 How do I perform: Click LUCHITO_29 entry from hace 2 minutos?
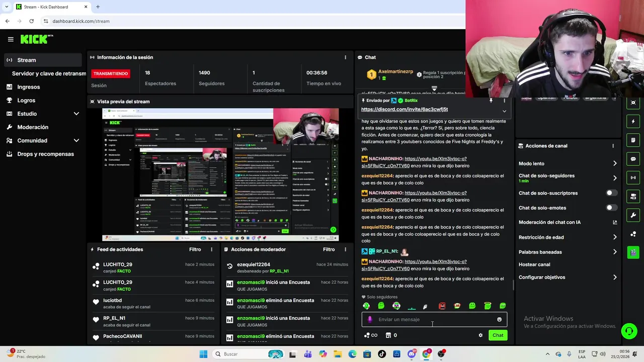152,267
